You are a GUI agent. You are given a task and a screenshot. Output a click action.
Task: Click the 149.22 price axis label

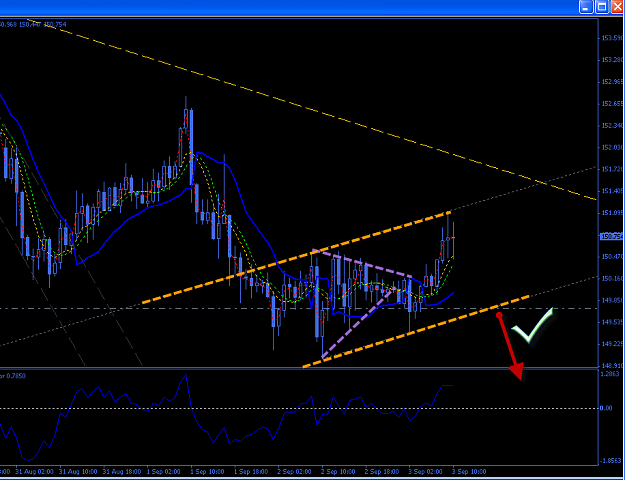(x=613, y=344)
